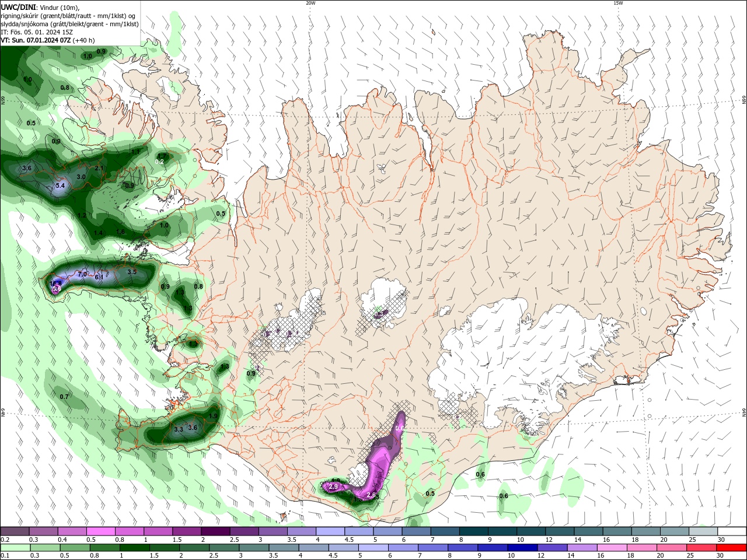Click the 'slydda/snjókoma' legend description line
The width and height of the screenshot is (747, 560).
point(69,24)
